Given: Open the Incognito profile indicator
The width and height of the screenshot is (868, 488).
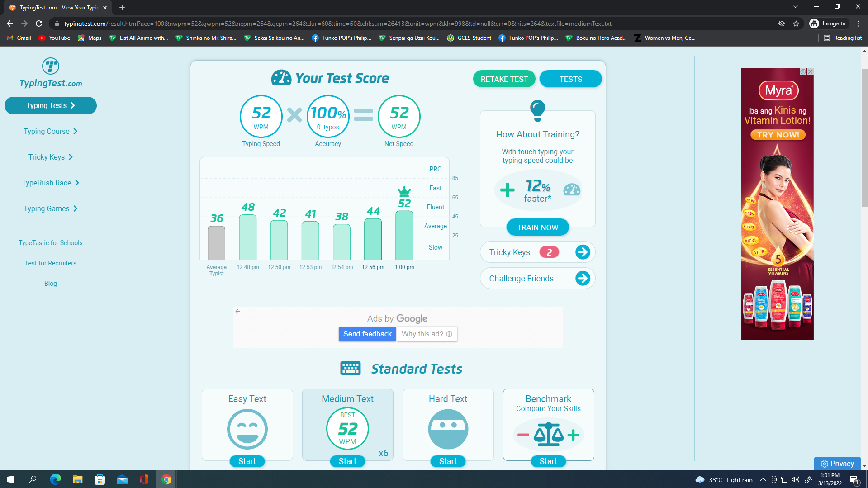Looking at the screenshot, I should [x=828, y=24].
